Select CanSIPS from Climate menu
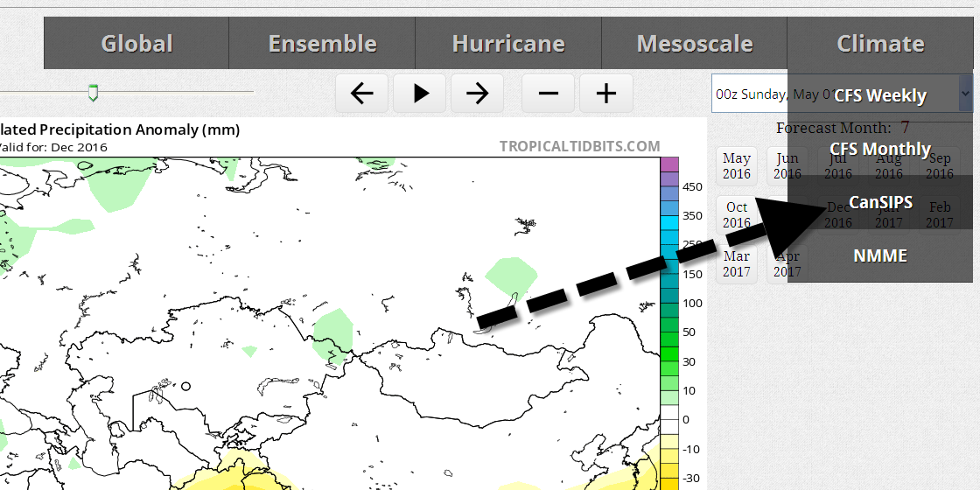The width and height of the screenshot is (980, 490). click(x=880, y=202)
